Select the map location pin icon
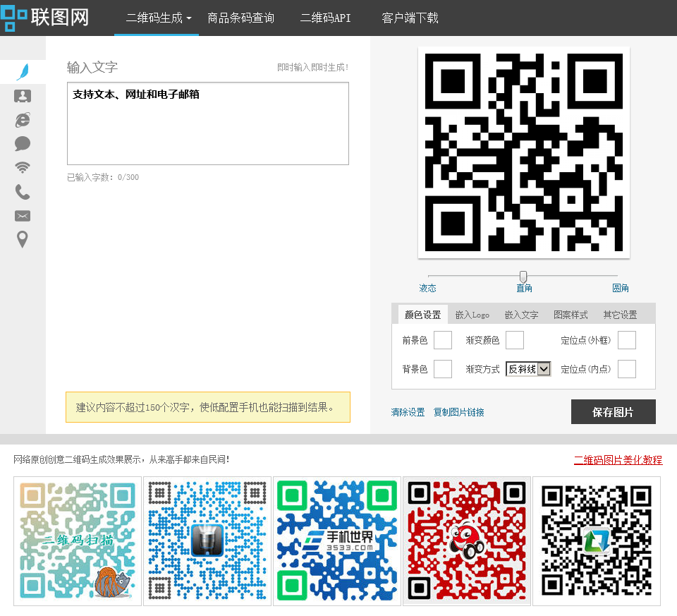677x616 pixels. tap(23, 239)
